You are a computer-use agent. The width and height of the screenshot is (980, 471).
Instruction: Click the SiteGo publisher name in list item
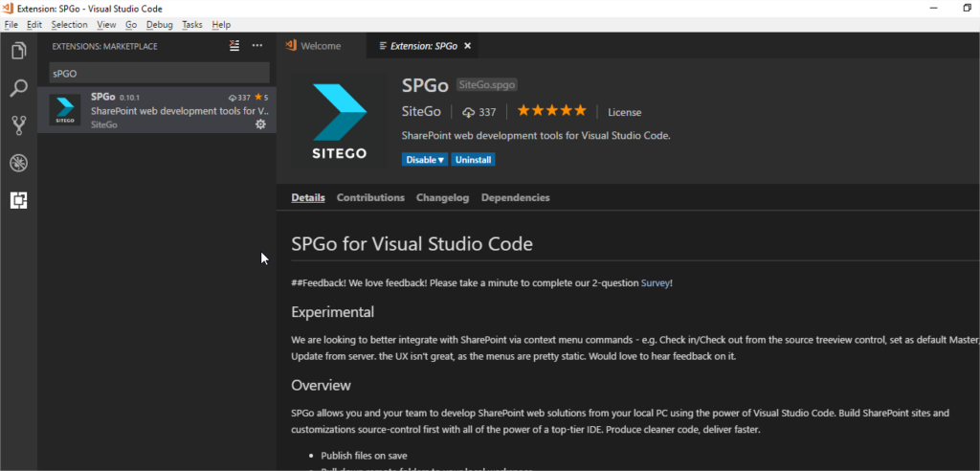(x=104, y=124)
